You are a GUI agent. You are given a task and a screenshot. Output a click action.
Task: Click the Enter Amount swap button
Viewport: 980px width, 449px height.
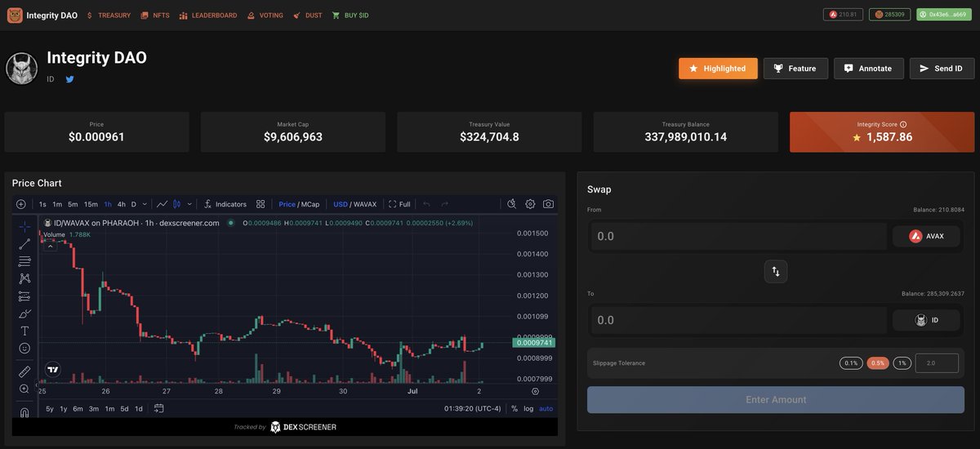point(776,400)
